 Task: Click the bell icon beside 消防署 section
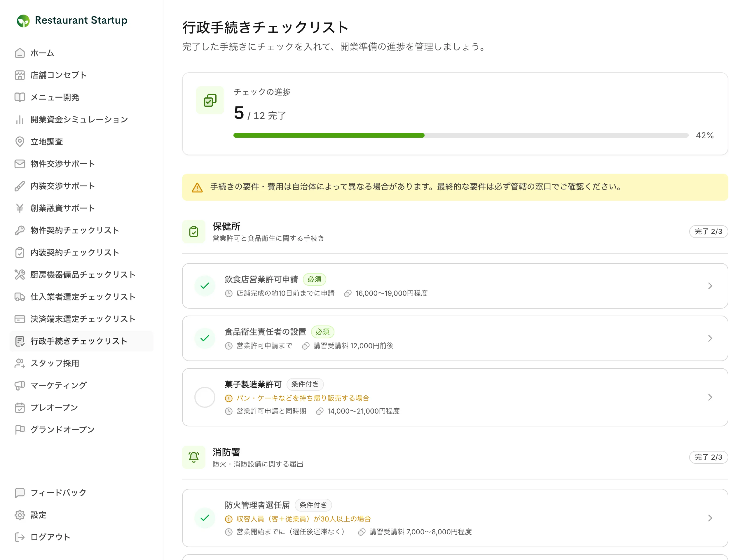point(193,457)
